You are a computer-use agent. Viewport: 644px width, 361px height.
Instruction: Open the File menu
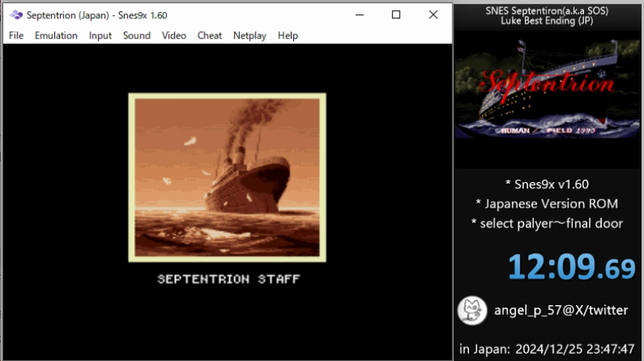point(16,36)
